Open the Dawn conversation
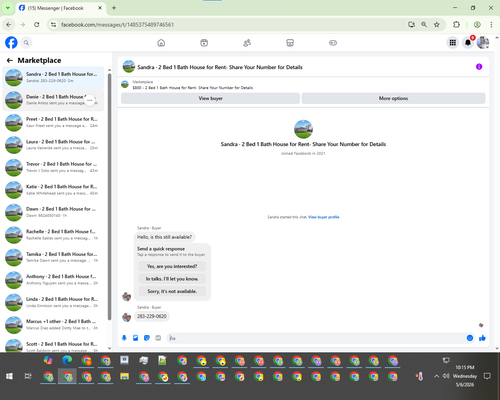This screenshot has width=500, height=400. tap(53, 212)
